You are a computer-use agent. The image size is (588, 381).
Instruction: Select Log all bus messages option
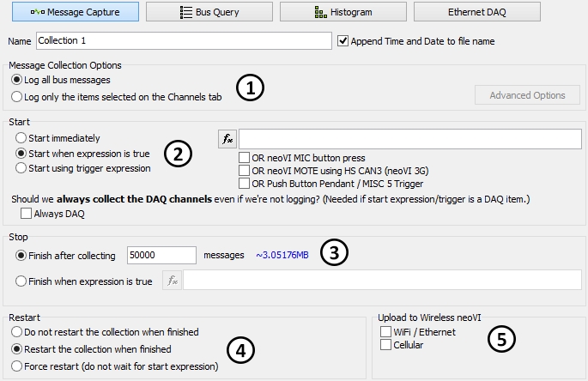click(x=18, y=80)
